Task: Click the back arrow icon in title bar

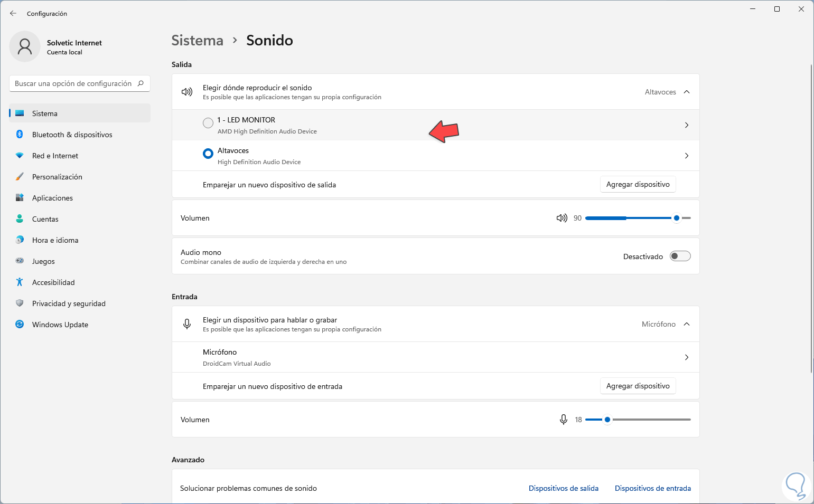Action: click(x=13, y=13)
